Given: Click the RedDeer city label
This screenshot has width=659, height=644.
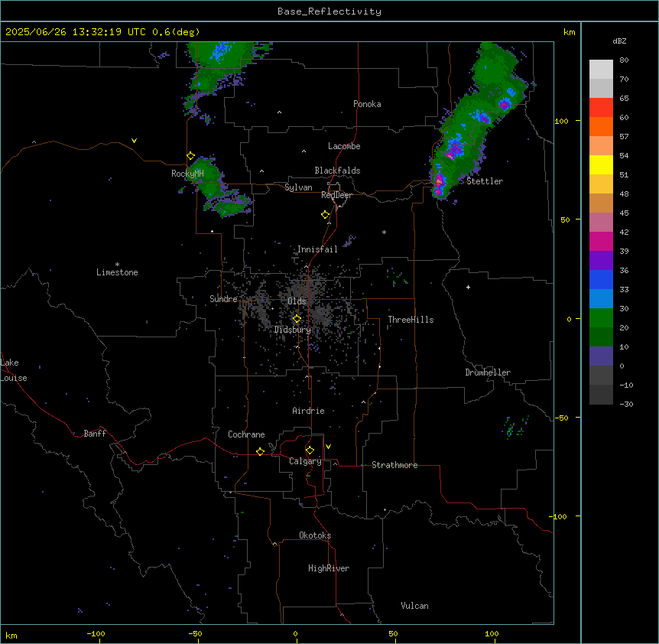Looking at the screenshot, I should [x=336, y=195].
